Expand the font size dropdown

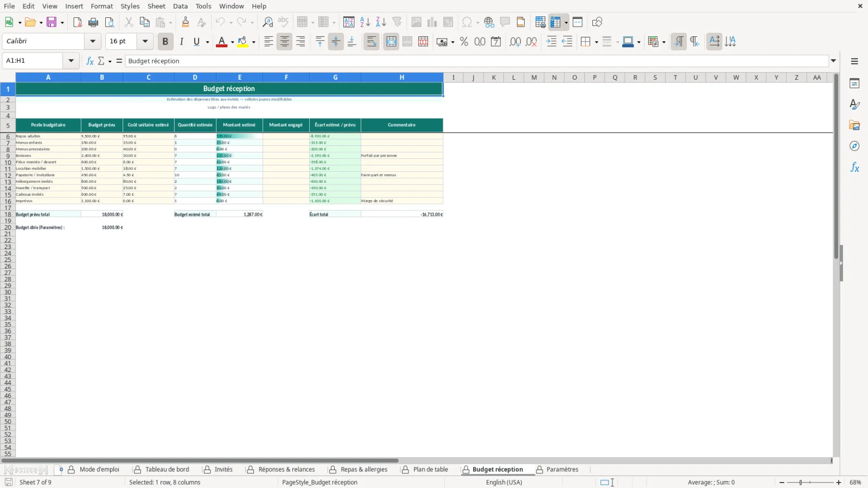[145, 41]
